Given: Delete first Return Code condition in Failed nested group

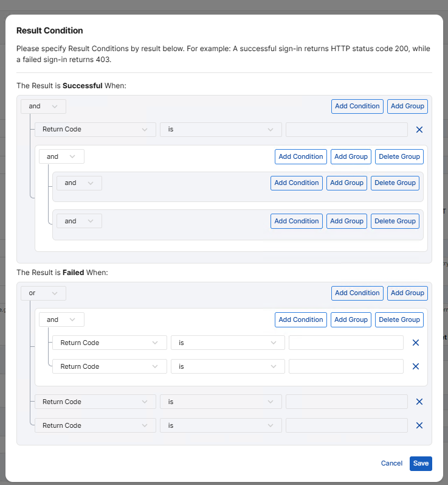Looking at the screenshot, I should [416, 343].
